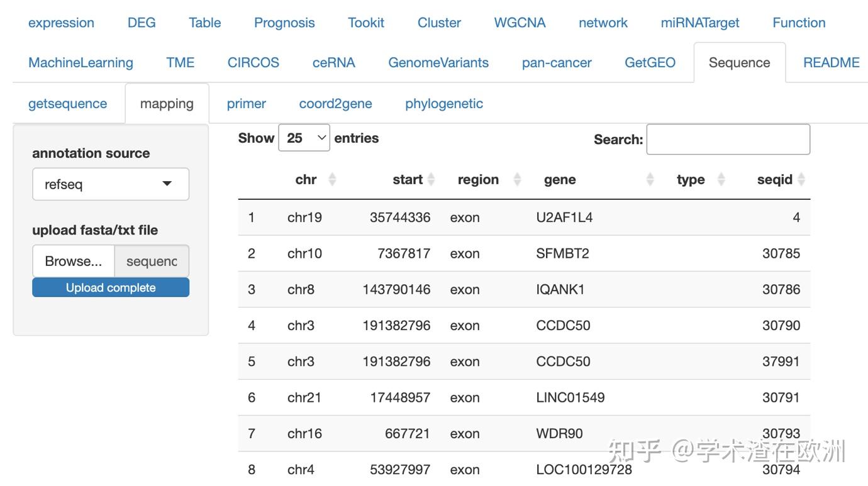Image resolution: width=868 pixels, height=486 pixels.
Task: Switch to the primer tab
Action: [x=246, y=103]
